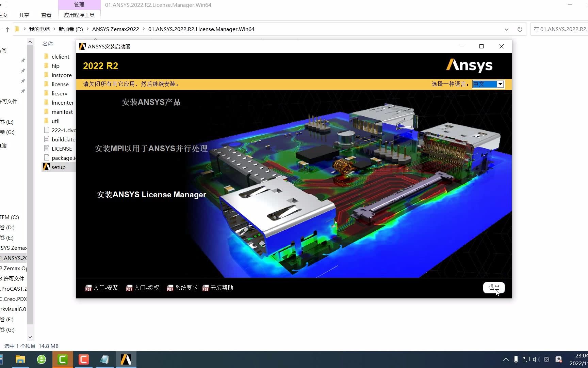Open the 查看 ribbon tab
The height and width of the screenshot is (368, 588).
click(46, 15)
